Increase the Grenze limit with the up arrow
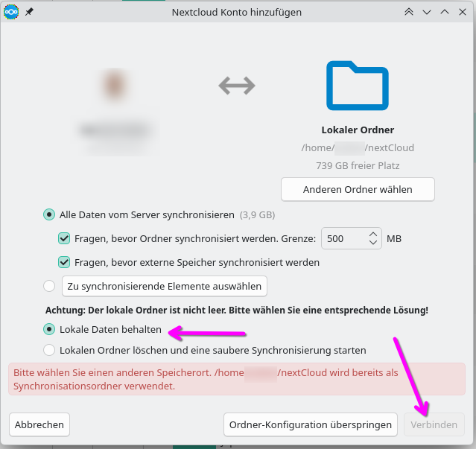This screenshot has width=476, height=449. pyautogui.click(x=373, y=234)
